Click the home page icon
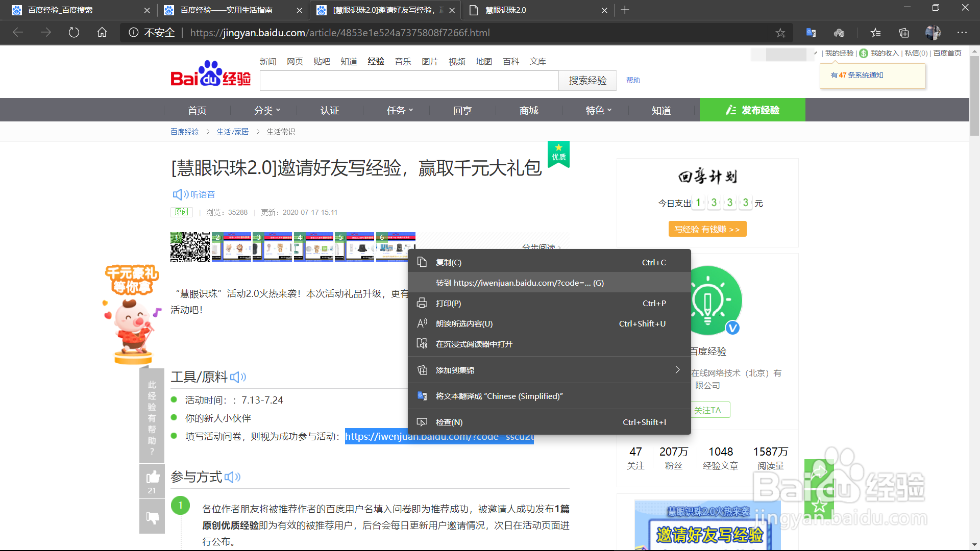This screenshot has width=980, height=551. pos(102,33)
